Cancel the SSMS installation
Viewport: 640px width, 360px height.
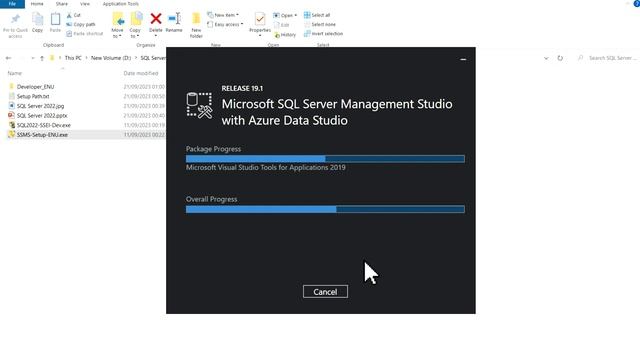325,291
